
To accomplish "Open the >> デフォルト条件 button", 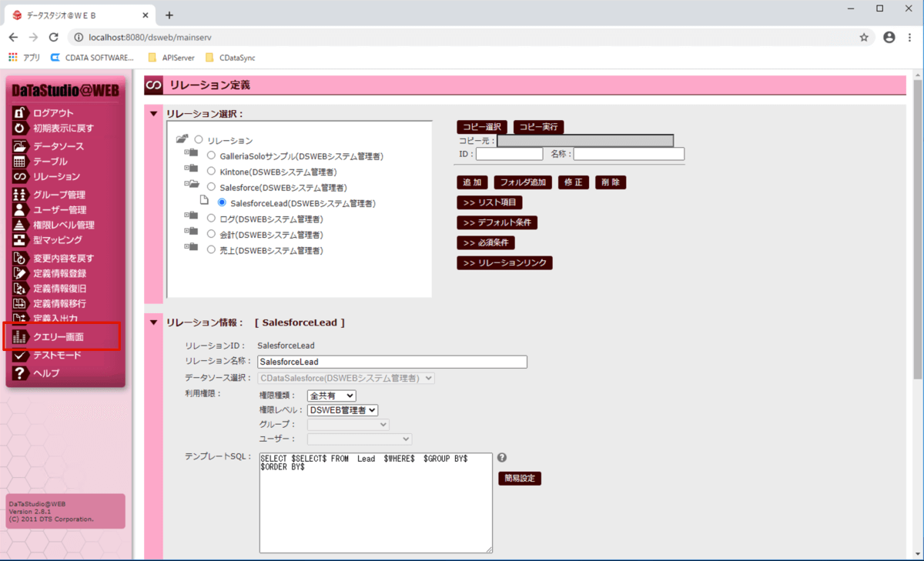I will (x=497, y=222).
